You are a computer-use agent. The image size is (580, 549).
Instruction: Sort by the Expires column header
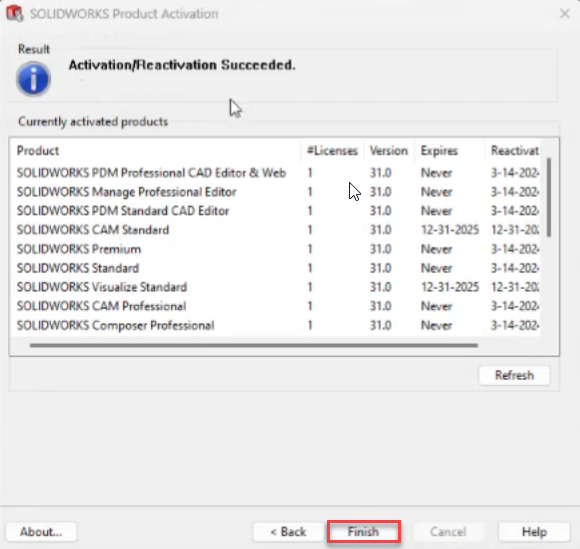click(x=449, y=151)
